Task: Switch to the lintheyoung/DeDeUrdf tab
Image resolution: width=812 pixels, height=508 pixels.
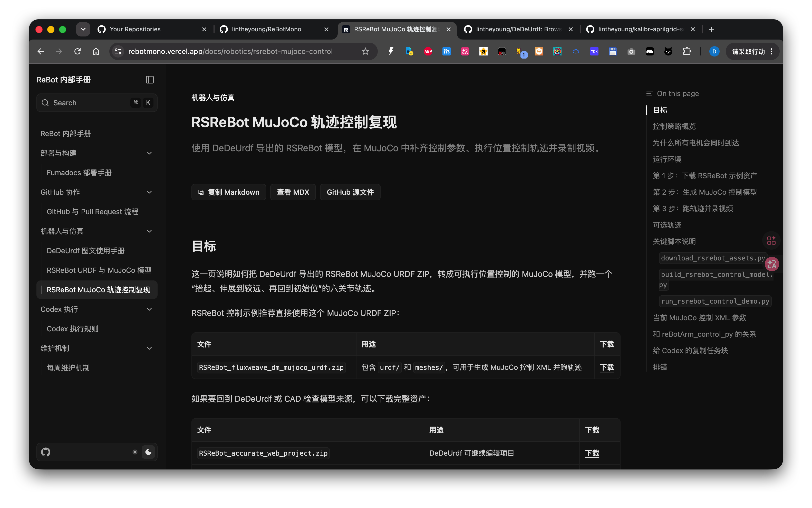Action: pyautogui.click(x=519, y=29)
